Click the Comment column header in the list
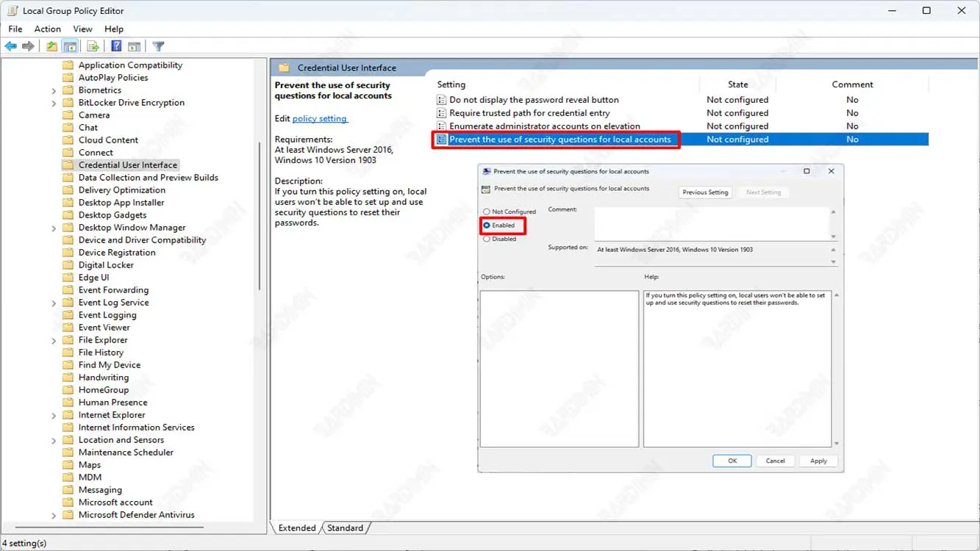Viewport: 980px width, 551px height. pos(853,85)
